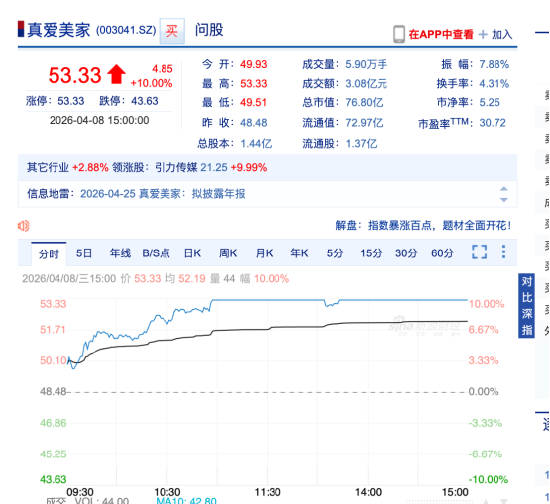This screenshot has width=550, height=504.
Task: Click the black average price line
Action: coord(267,329)
